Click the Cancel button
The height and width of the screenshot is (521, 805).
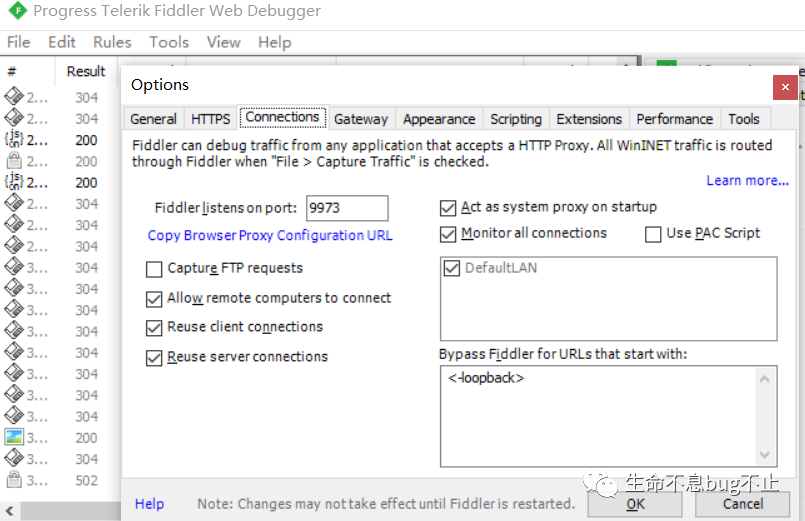742,504
